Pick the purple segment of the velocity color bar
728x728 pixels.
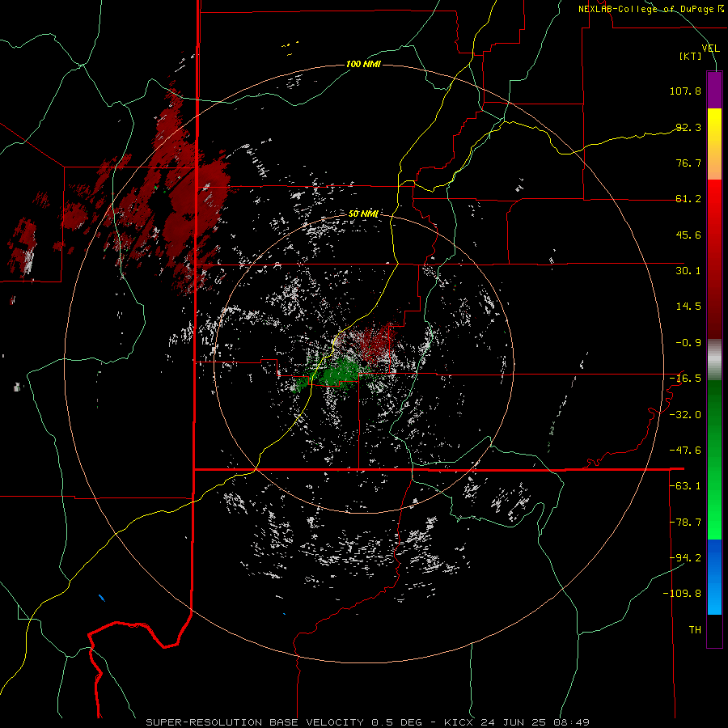click(714, 90)
